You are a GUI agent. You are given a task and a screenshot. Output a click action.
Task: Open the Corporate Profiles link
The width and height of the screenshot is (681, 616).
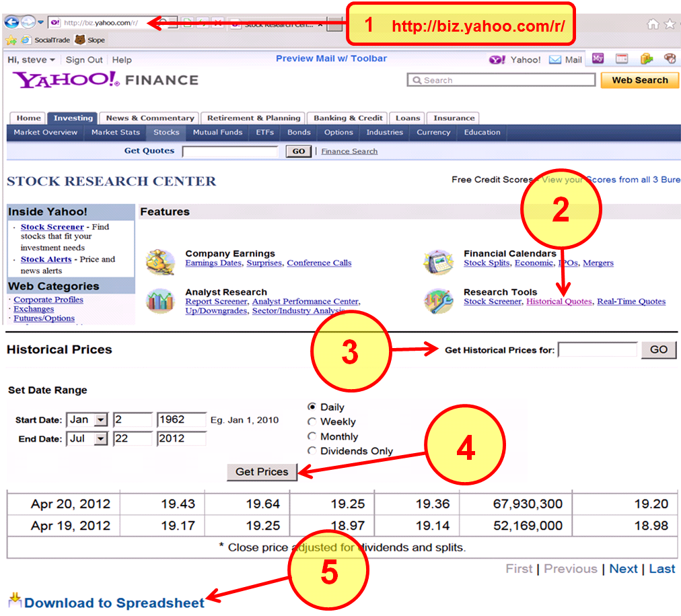(48, 300)
